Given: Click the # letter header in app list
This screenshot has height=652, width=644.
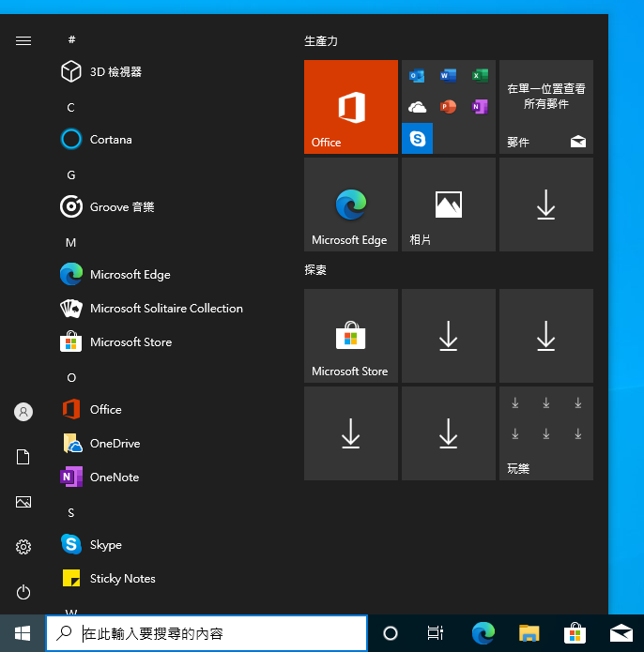Looking at the screenshot, I should 71,39.
